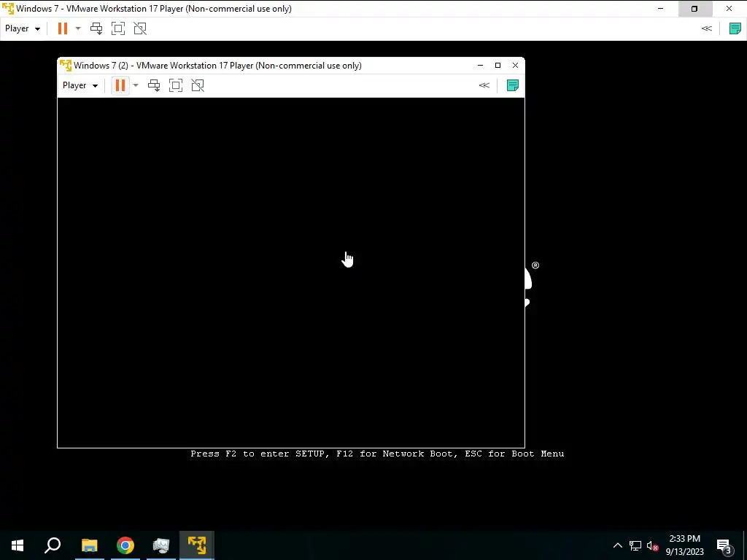This screenshot has height=560, width=747.
Task: Pause the outer Windows 7 virtual machine
Action: pos(63,28)
